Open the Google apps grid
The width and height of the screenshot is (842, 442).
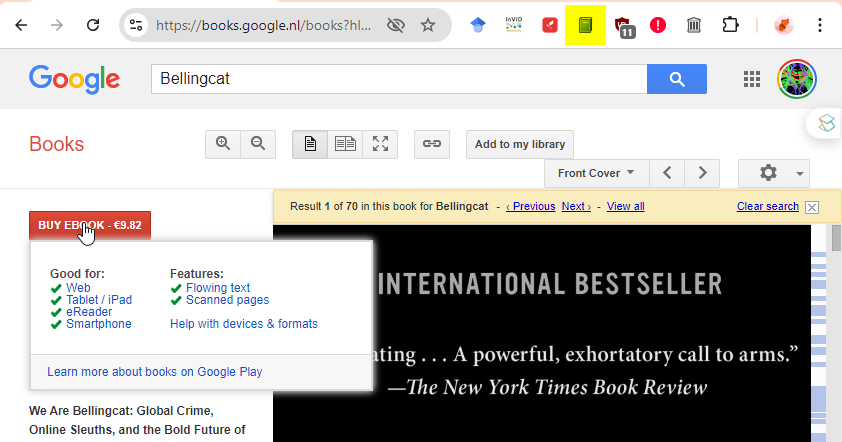752,79
